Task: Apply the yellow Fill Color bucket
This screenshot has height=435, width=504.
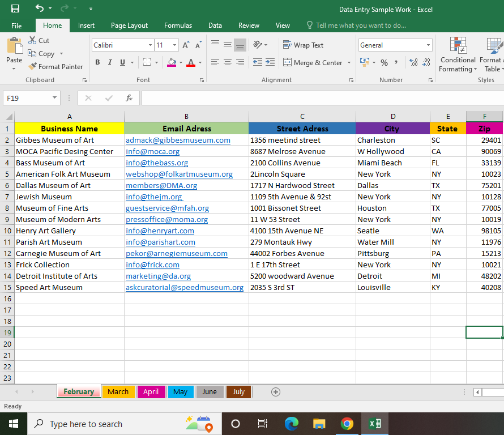Action: pos(172,62)
